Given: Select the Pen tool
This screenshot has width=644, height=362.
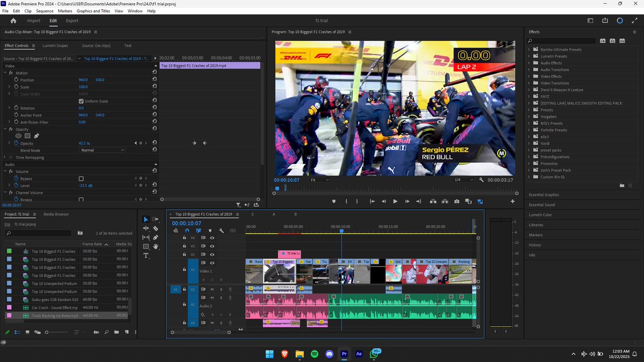Looking at the screenshot, I should [156, 238].
